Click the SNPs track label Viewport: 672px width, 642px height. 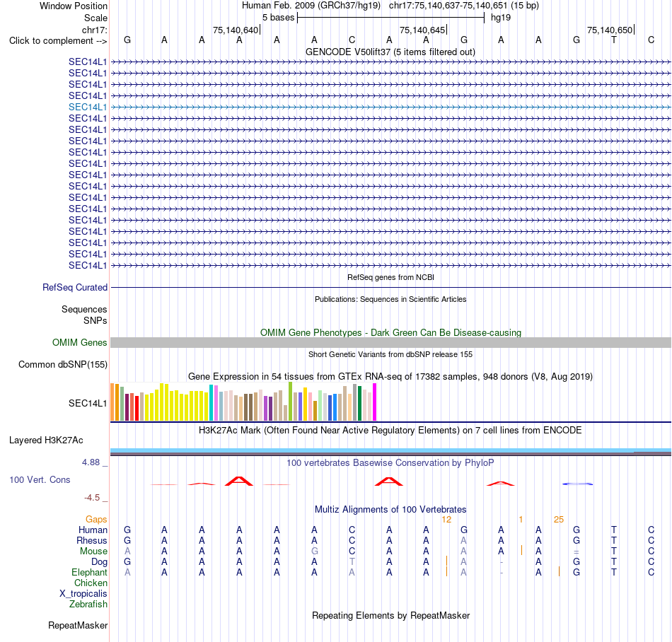[x=95, y=320]
